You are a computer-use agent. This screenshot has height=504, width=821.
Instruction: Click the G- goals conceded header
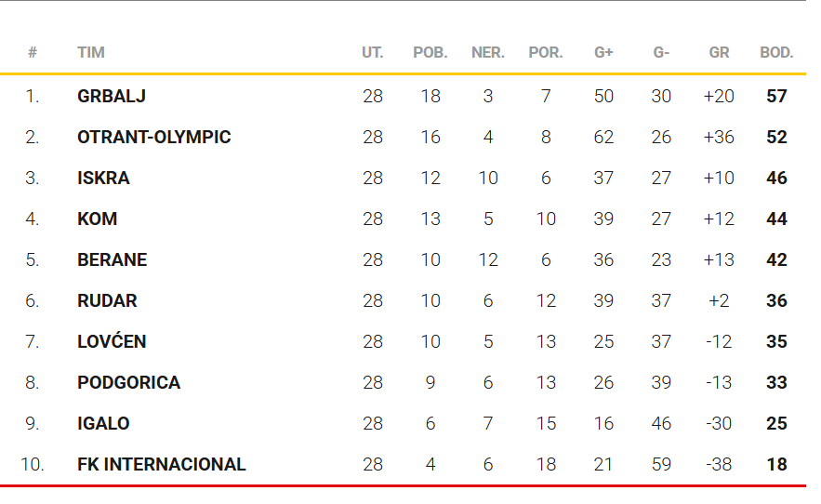[x=661, y=53]
